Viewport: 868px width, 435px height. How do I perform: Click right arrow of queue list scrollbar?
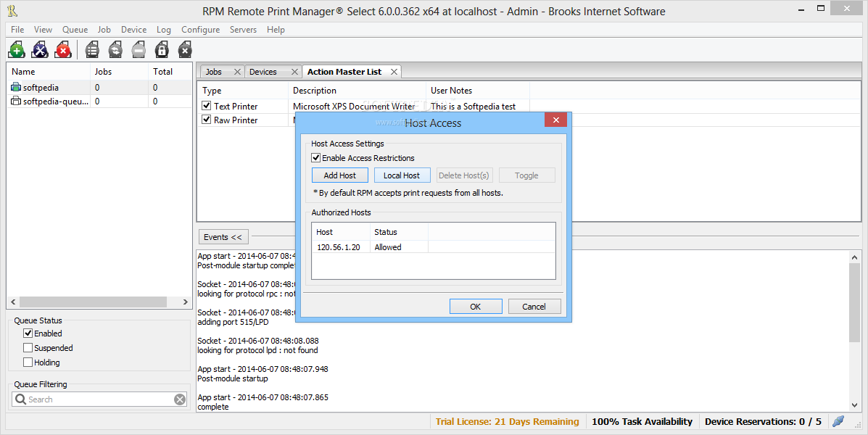pos(186,302)
